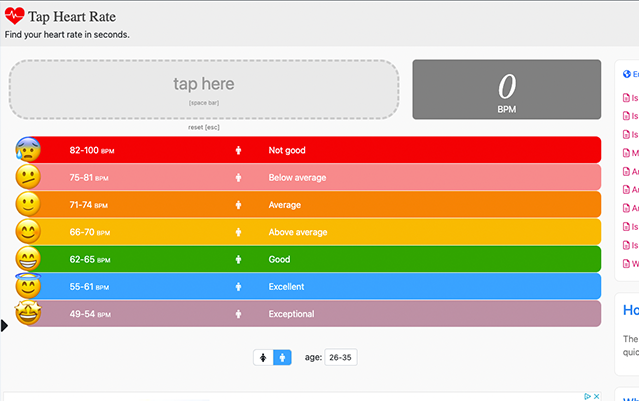Click the sweating face emoji on Not good row

28,150
